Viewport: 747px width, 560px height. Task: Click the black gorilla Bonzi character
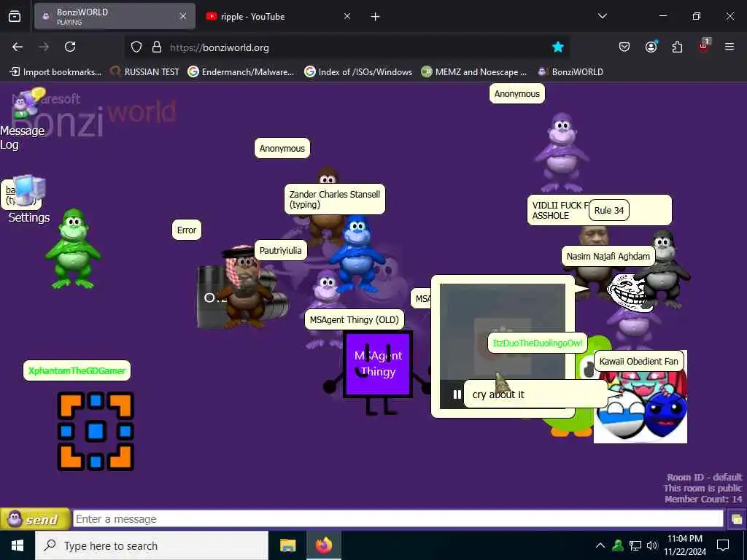tap(665, 269)
